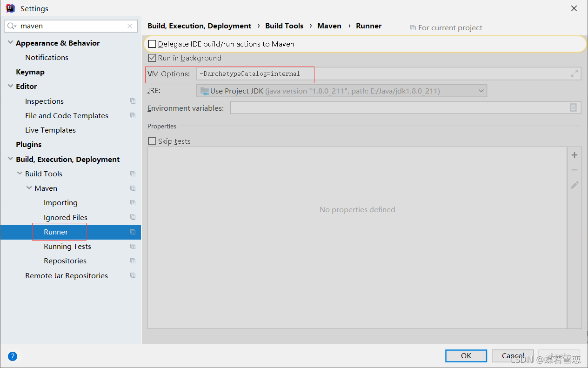Collapse the Build Tools node

pyautogui.click(x=20, y=174)
